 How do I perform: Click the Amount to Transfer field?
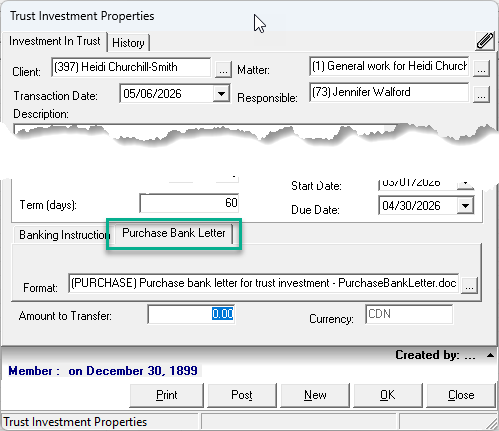click(191, 314)
